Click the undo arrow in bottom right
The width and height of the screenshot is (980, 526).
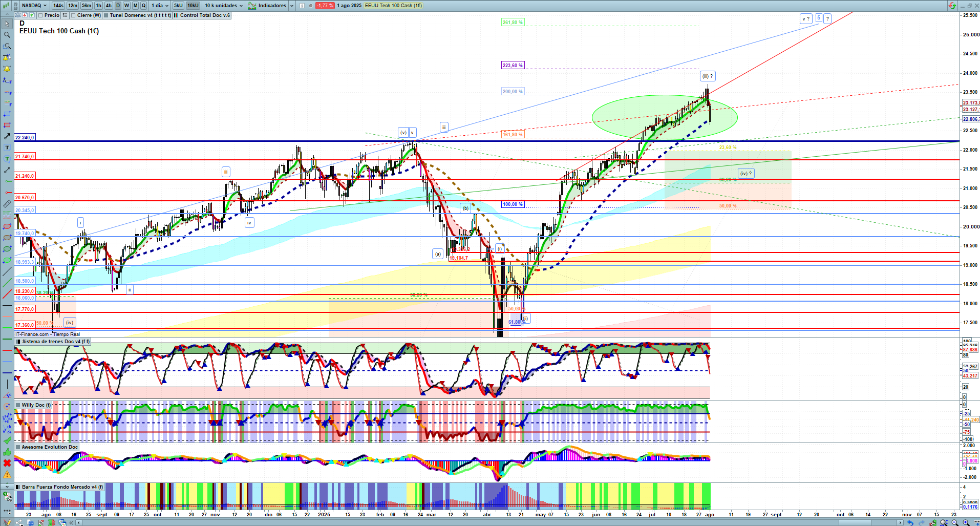[x=910, y=522]
